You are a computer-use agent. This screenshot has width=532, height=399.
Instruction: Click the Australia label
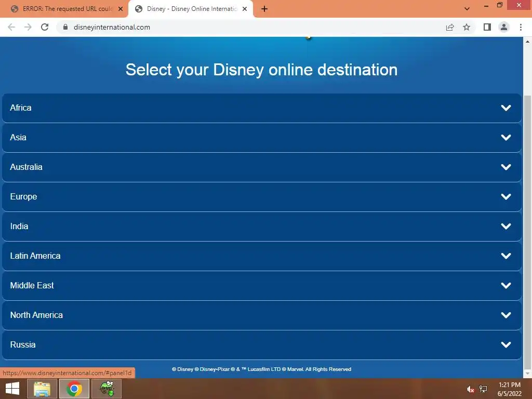[x=26, y=167]
